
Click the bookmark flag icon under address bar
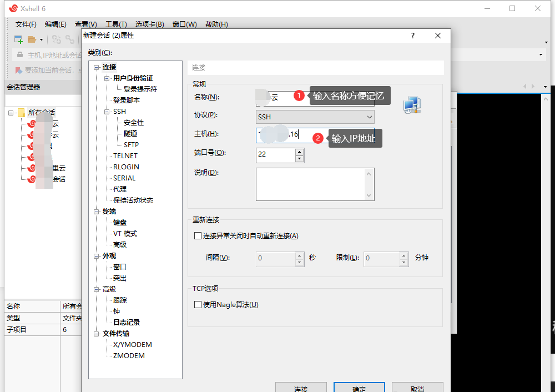[18, 71]
